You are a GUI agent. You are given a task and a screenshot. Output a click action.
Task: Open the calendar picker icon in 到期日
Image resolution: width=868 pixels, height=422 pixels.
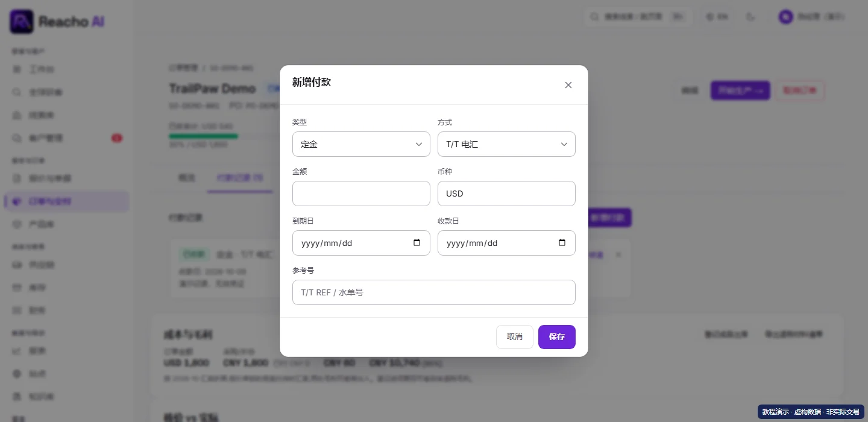pos(417,243)
